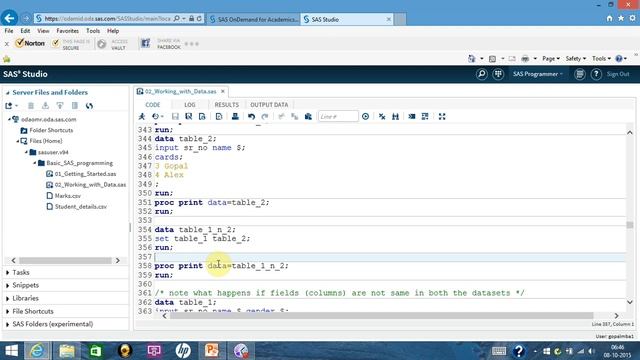The image size is (640, 360).
Task: Run the SAS code with the running-man icon
Action: point(142,117)
